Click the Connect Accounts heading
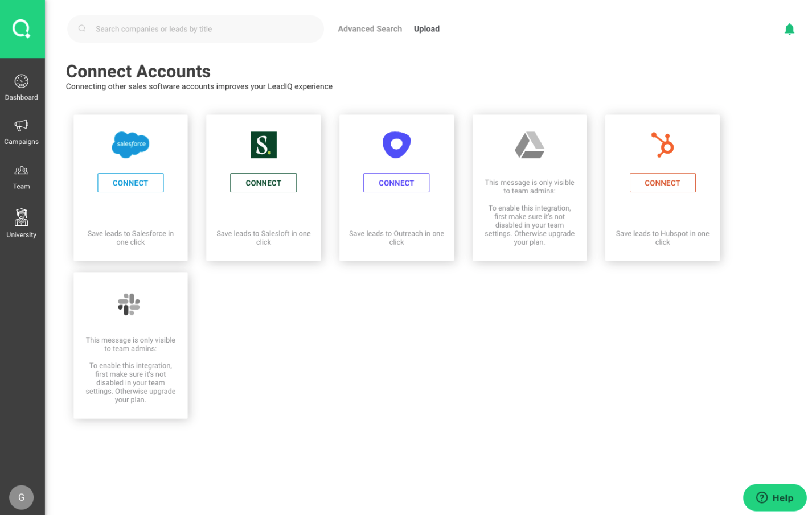The height and width of the screenshot is (515, 812). pos(138,72)
